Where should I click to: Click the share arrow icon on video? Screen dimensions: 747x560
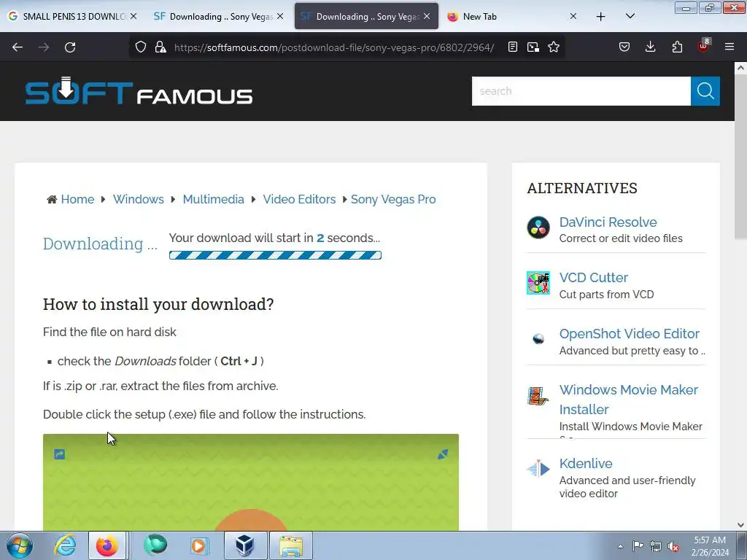point(60,454)
